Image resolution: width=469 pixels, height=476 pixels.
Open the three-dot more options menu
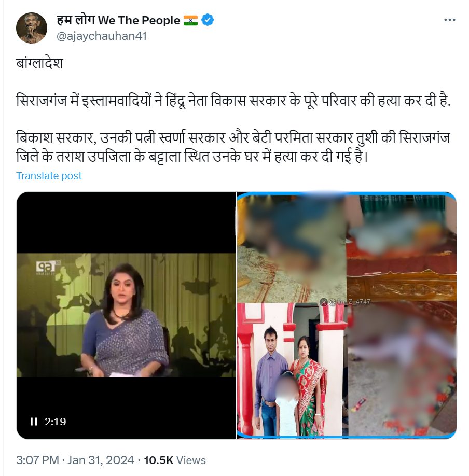tap(449, 20)
